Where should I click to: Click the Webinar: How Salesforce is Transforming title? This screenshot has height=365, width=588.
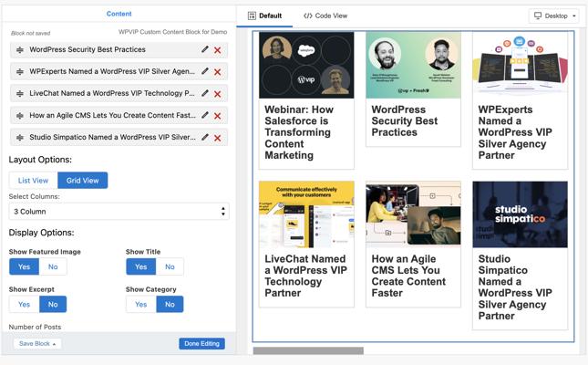[x=299, y=132]
